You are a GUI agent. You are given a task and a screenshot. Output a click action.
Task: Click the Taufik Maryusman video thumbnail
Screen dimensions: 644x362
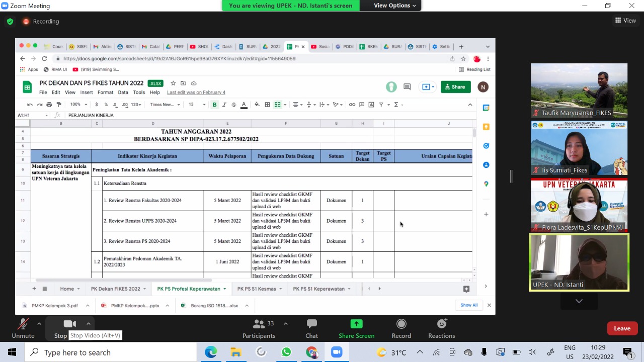(x=579, y=90)
